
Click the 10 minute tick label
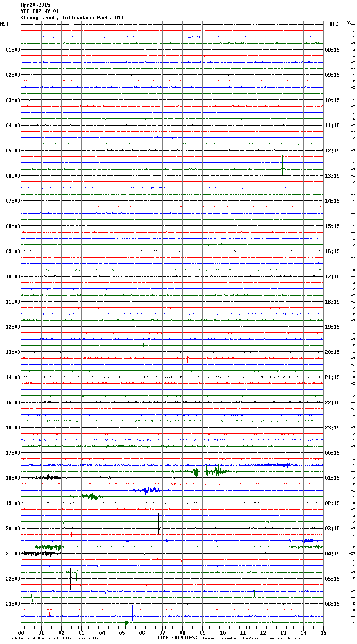click(x=223, y=633)
